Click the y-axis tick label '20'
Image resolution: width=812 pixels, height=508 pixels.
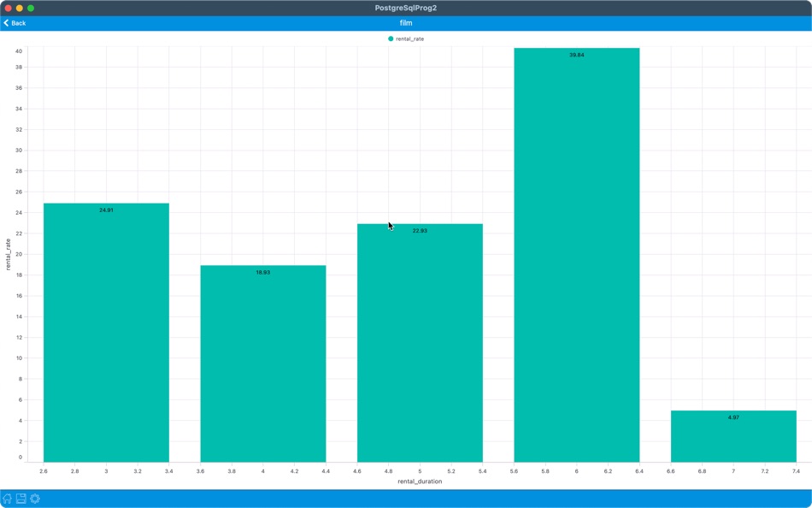pos(19,255)
